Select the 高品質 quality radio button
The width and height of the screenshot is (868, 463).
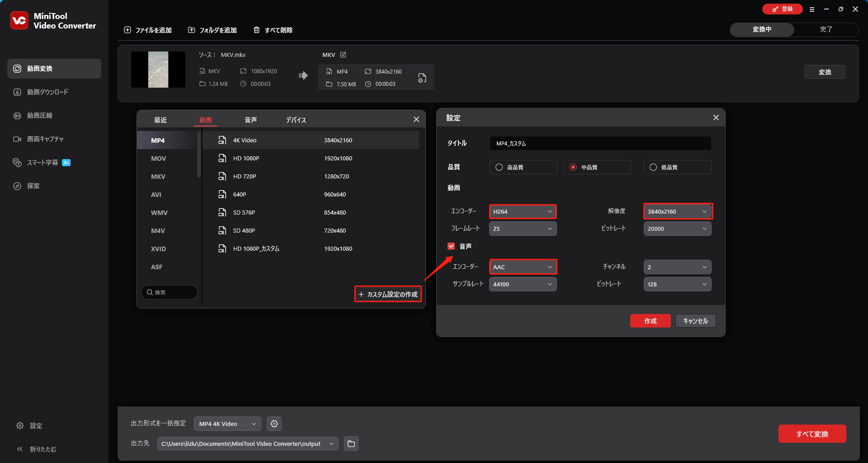pyautogui.click(x=499, y=167)
